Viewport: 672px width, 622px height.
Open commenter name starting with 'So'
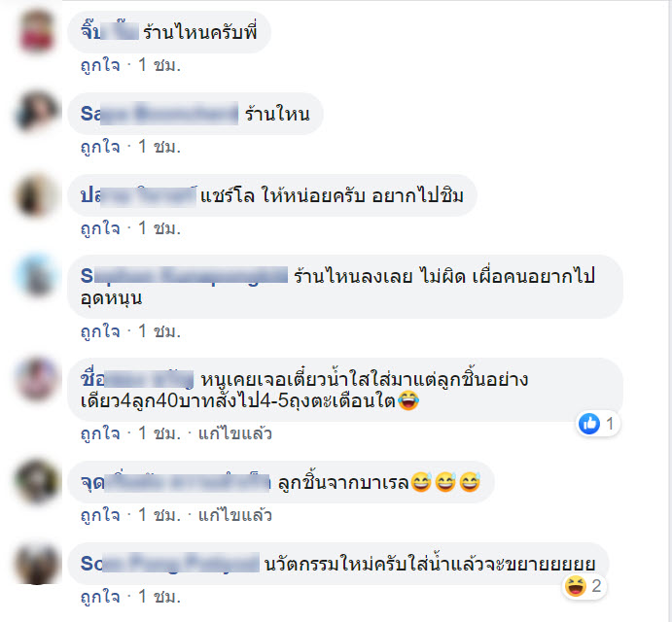click(170, 563)
